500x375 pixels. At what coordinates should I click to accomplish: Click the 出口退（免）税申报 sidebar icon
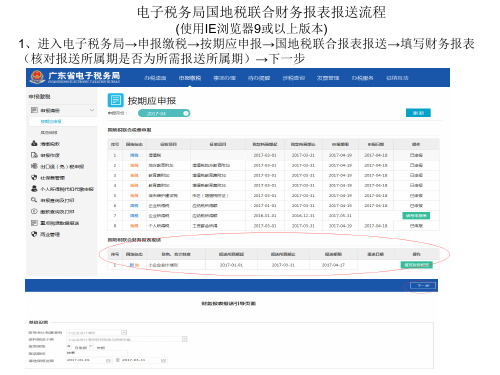[x=34, y=166]
